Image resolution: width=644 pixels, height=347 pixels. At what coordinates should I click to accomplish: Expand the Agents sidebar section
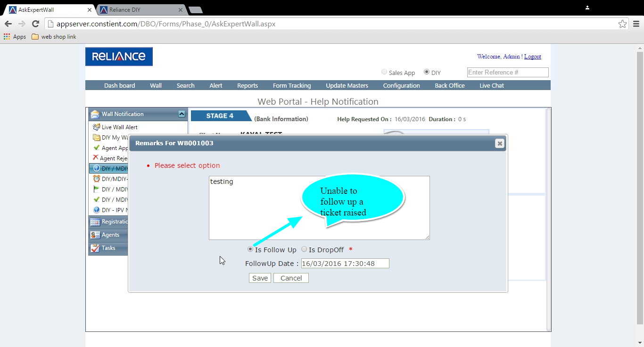[108, 235]
